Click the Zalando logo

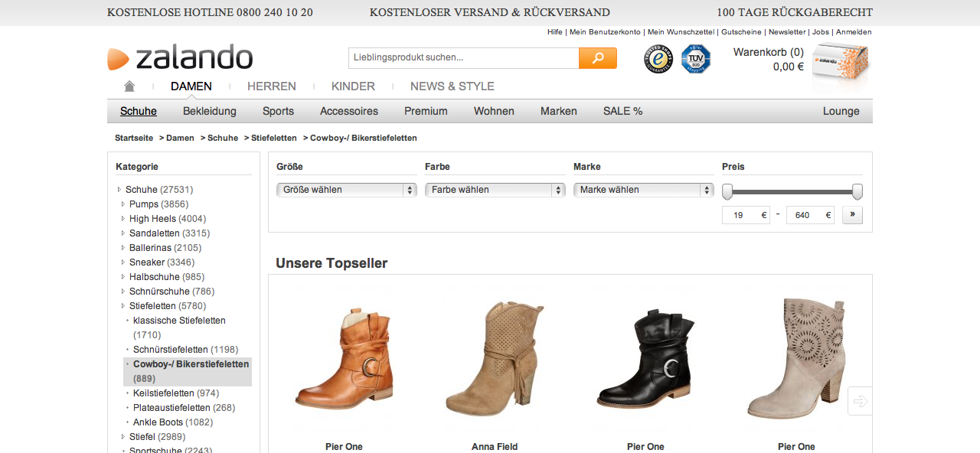180,58
